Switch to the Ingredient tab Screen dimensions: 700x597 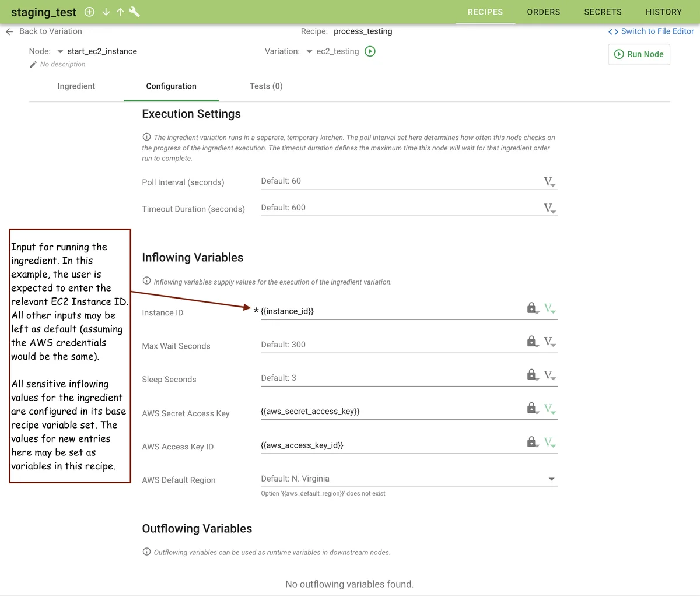76,86
